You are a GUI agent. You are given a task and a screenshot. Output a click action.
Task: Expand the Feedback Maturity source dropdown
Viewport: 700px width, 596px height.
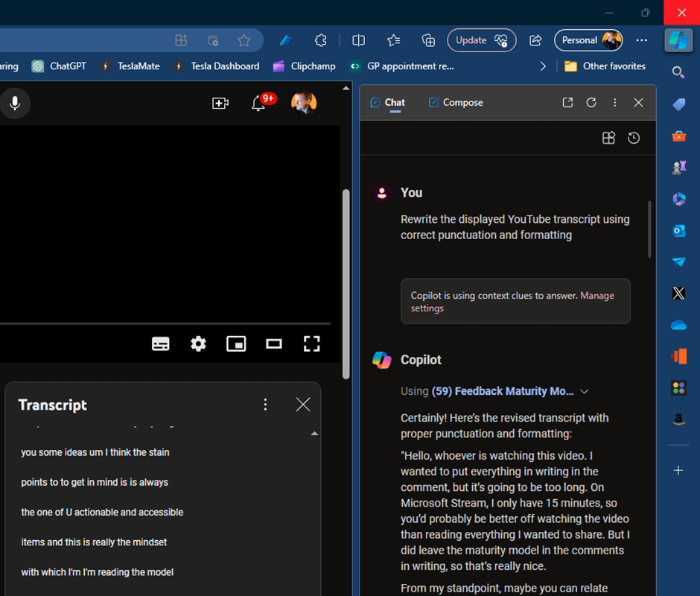click(585, 391)
